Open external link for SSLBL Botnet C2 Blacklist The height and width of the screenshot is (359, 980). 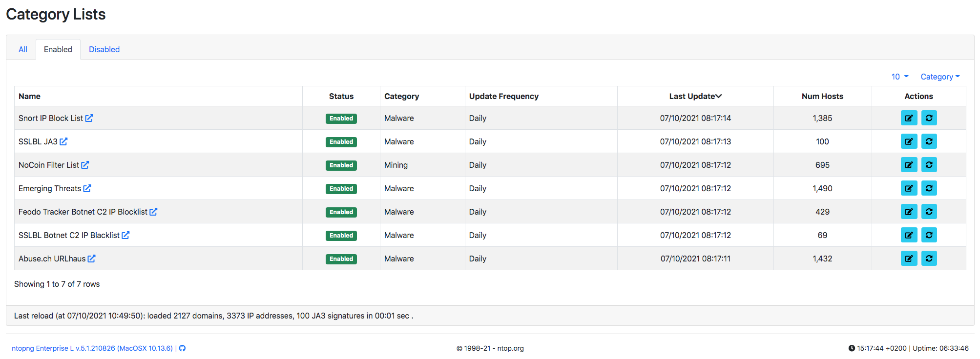point(125,235)
